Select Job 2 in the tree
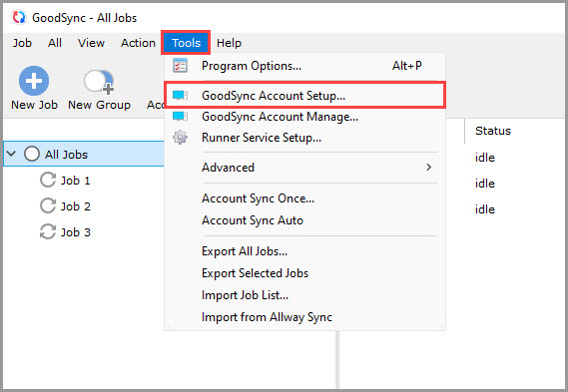This screenshot has width=568, height=392. pyautogui.click(x=75, y=206)
